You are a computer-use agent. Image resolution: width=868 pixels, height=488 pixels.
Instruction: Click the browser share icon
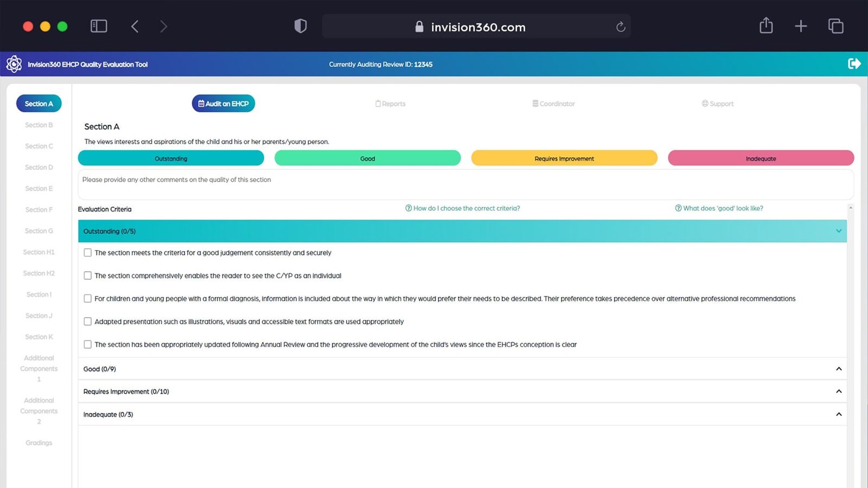pos(765,25)
